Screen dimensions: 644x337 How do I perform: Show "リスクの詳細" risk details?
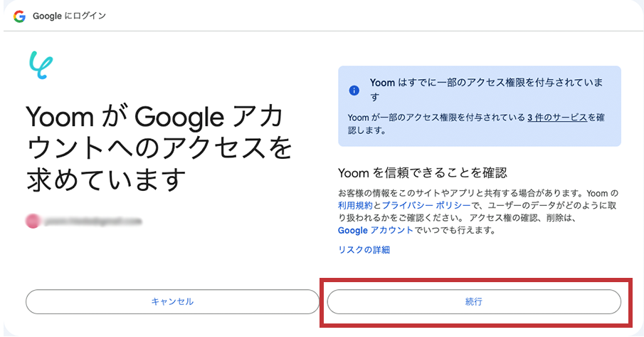(364, 250)
